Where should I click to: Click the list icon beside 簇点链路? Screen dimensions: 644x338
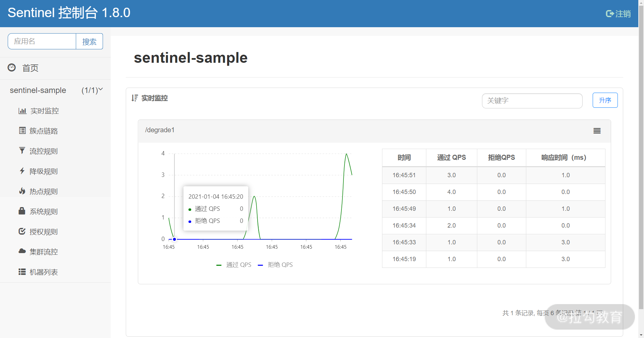[x=22, y=131]
